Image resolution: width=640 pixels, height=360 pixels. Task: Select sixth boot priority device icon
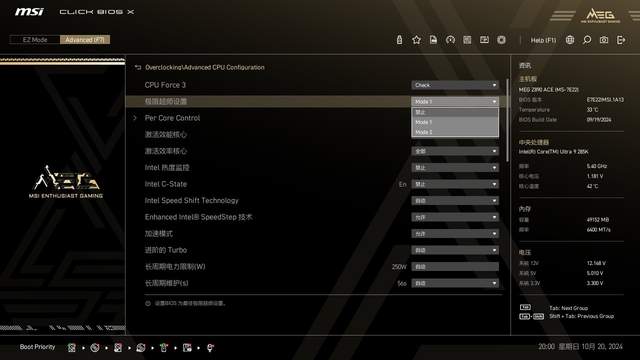coord(187,347)
